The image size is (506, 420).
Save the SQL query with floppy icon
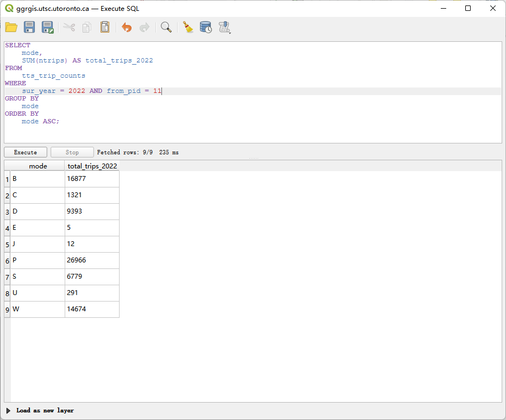(29, 27)
